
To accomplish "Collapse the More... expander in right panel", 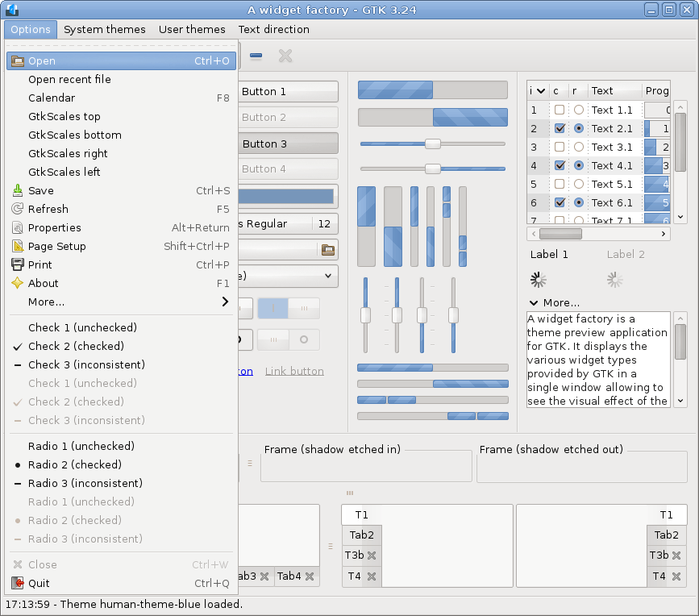I will click(x=534, y=302).
